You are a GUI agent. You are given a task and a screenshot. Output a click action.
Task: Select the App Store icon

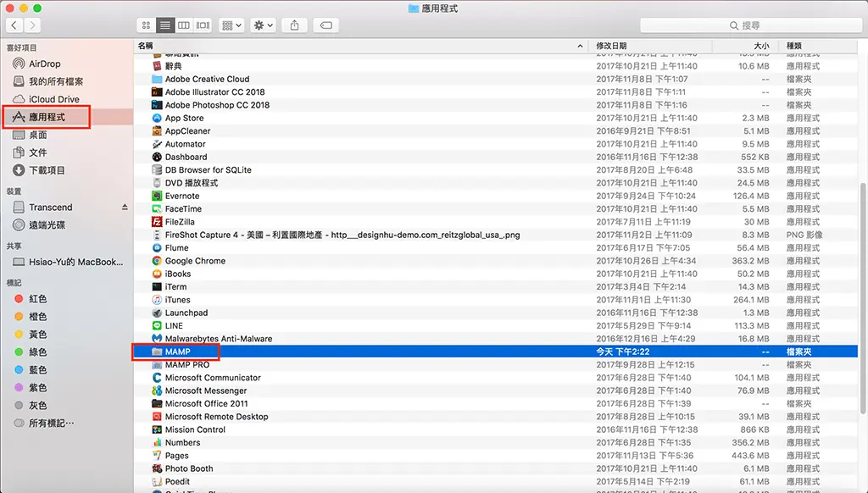tap(157, 118)
